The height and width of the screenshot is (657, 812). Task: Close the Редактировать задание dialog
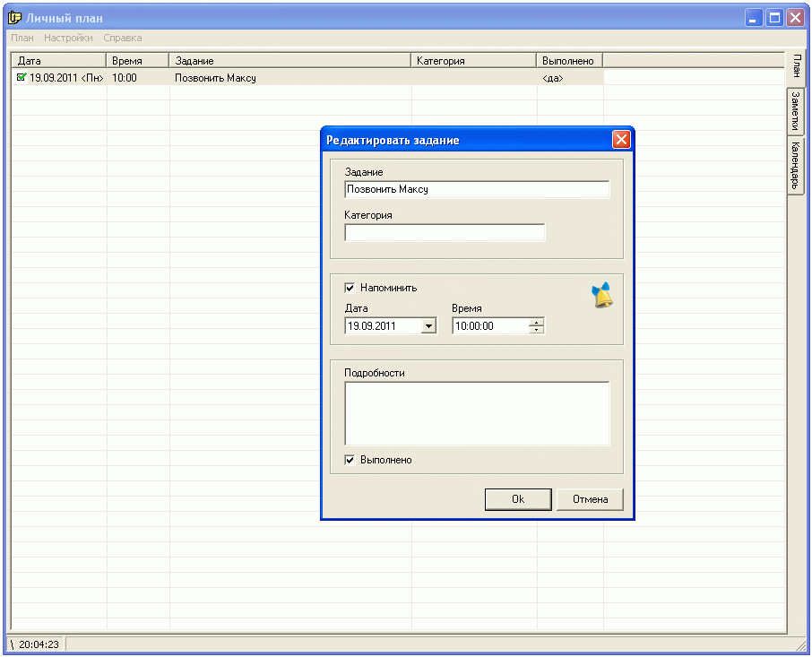pos(621,140)
